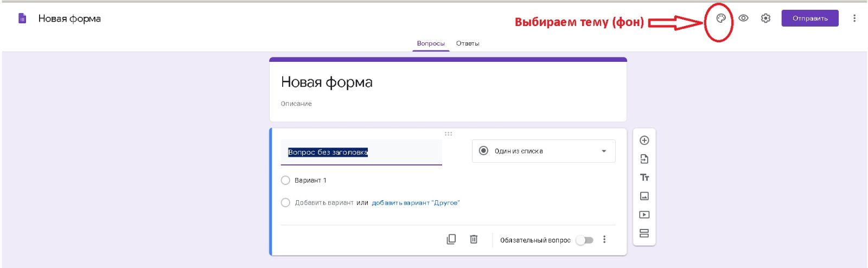Click the Отправить button
868x268 pixels.
pyautogui.click(x=810, y=18)
